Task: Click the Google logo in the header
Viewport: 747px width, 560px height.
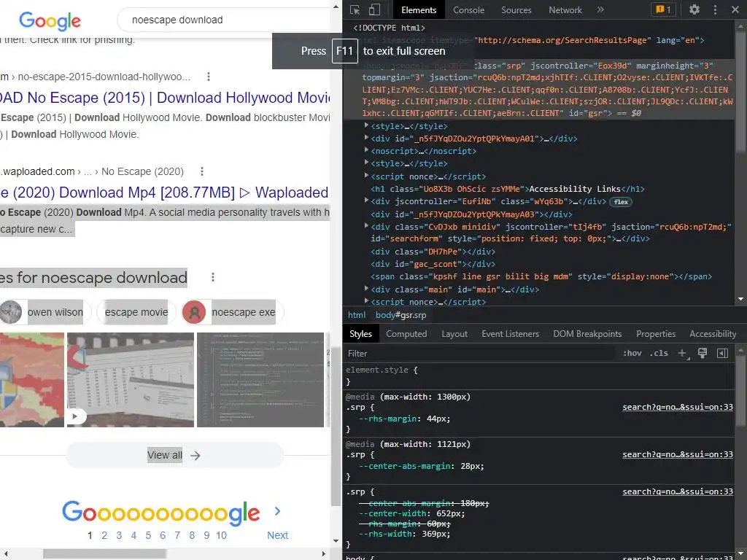Action: pyautogui.click(x=50, y=20)
